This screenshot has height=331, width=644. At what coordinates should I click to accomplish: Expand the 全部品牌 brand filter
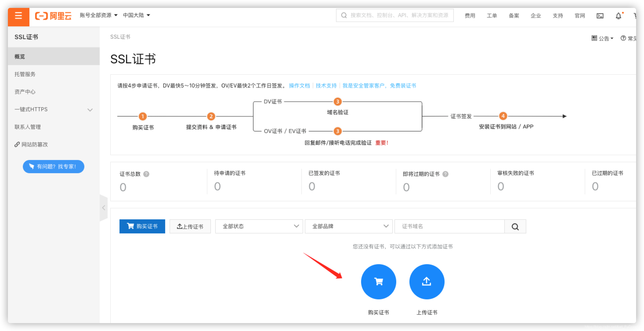tap(349, 226)
